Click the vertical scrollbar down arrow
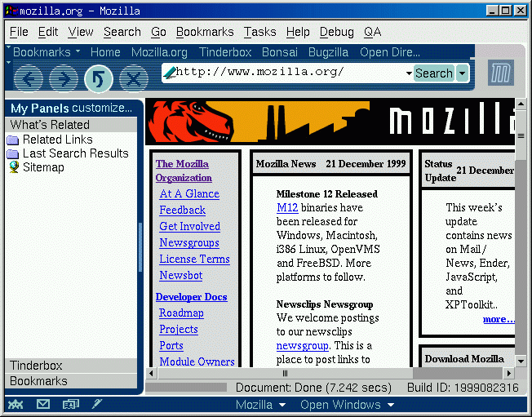 click(x=521, y=361)
